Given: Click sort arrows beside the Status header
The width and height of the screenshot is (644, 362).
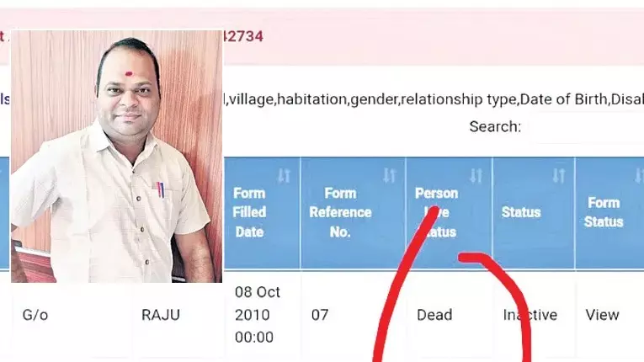Looking at the screenshot, I should [559, 176].
